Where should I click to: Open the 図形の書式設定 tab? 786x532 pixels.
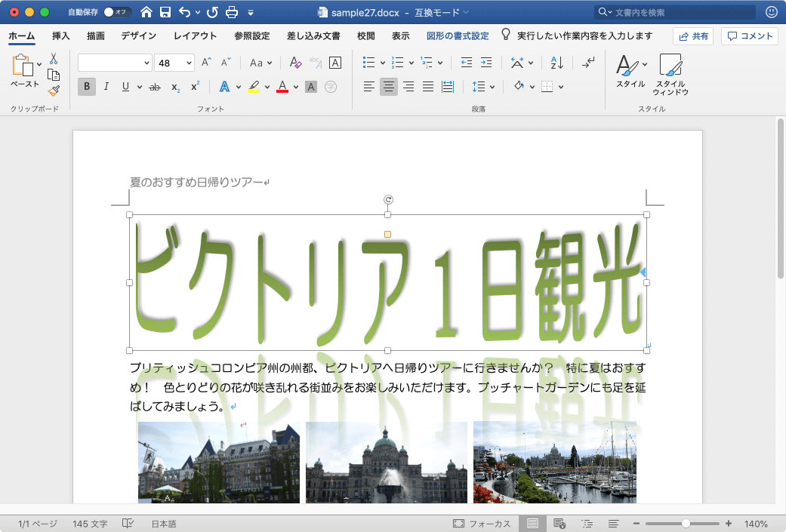click(457, 36)
